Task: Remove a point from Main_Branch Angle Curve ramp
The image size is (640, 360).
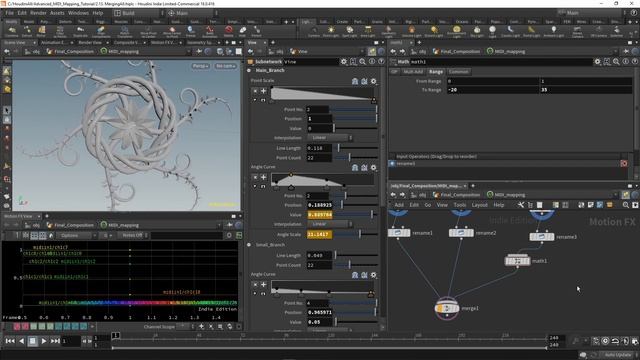Action: (x=255, y=177)
